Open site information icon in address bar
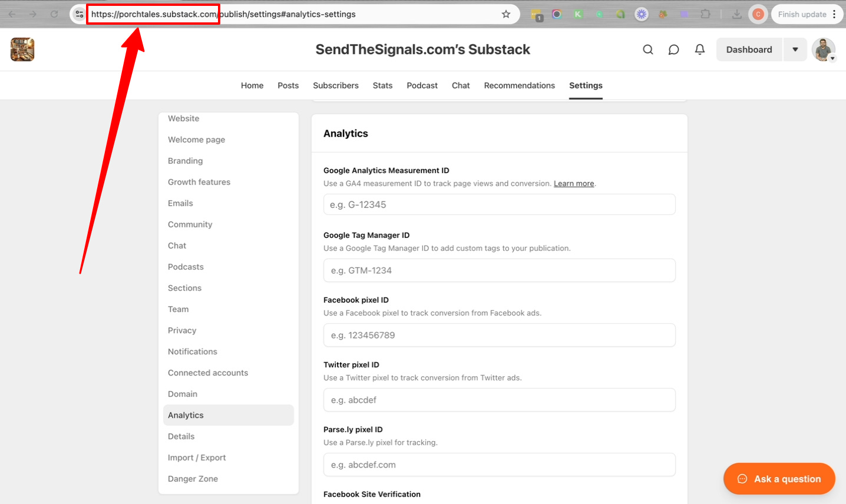 pos(80,14)
